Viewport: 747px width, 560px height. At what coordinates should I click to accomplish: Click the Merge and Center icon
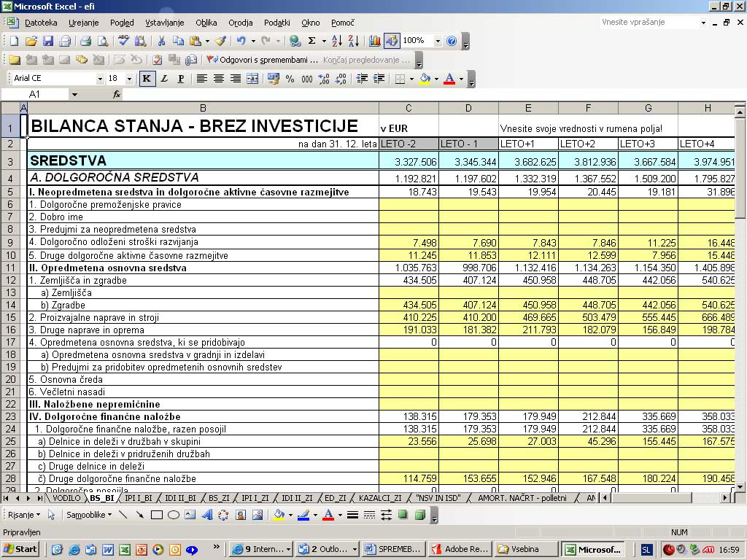coord(252,79)
